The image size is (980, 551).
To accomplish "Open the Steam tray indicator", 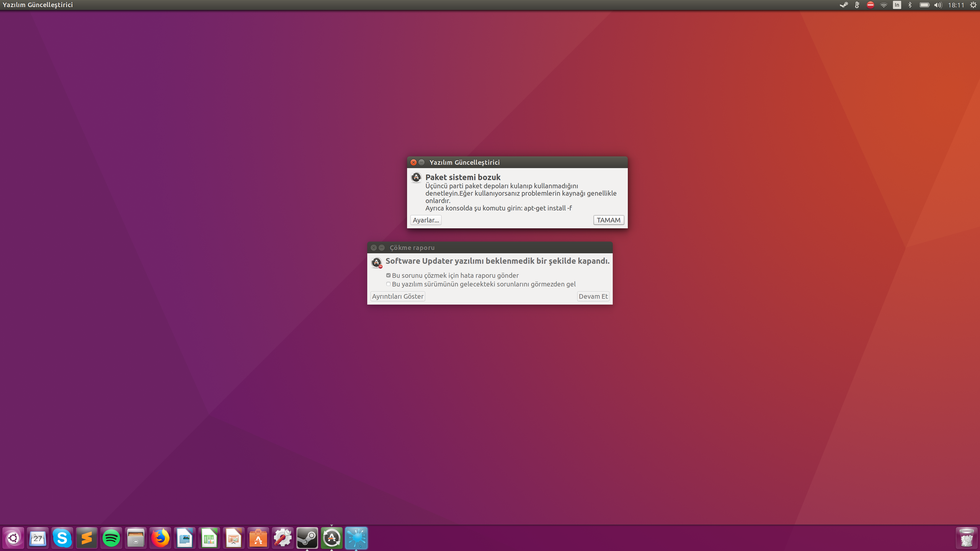I will [x=844, y=5].
